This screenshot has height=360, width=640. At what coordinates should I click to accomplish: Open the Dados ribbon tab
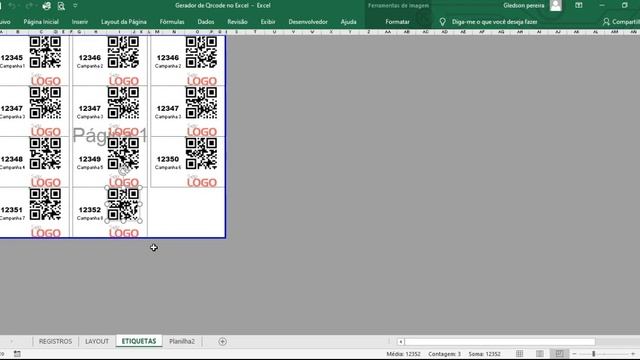206,22
